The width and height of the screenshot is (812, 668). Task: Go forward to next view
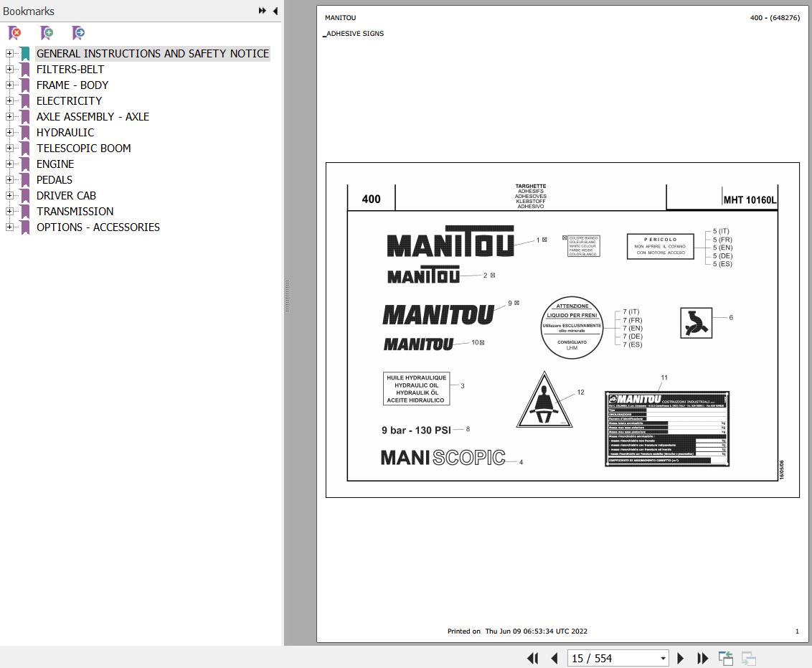tap(748, 658)
